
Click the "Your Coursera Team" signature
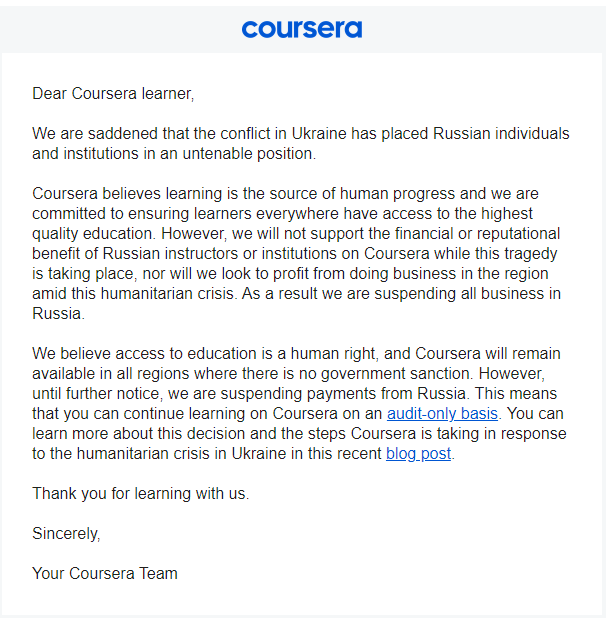pos(105,573)
